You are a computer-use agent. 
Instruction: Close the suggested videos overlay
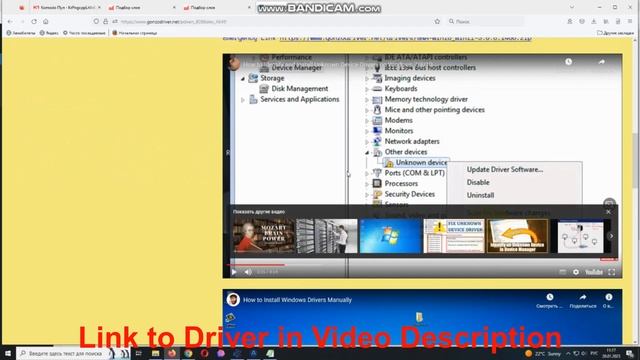pos(608,212)
